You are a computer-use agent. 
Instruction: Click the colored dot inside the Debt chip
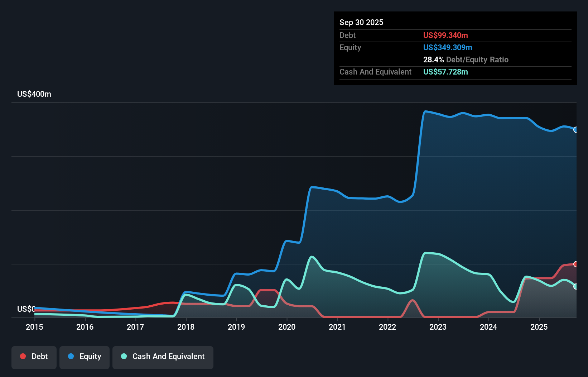pos(23,356)
